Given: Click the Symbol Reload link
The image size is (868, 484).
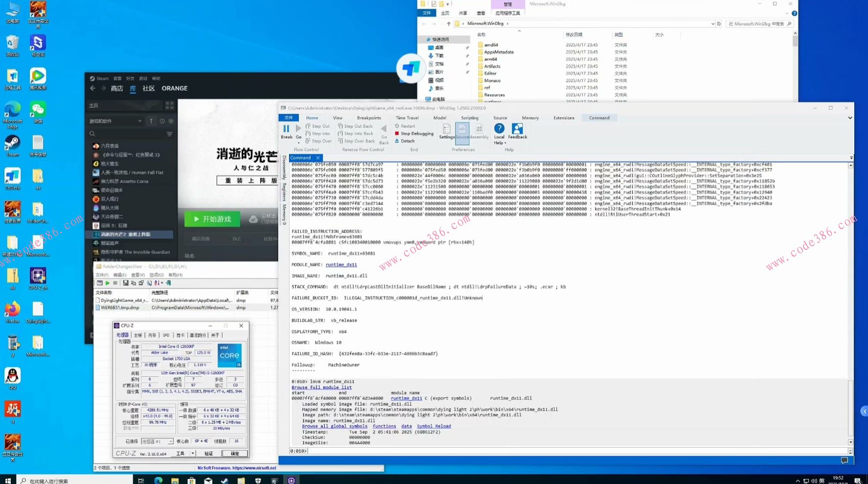Looking at the screenshot, I should (x=434, y=426).
